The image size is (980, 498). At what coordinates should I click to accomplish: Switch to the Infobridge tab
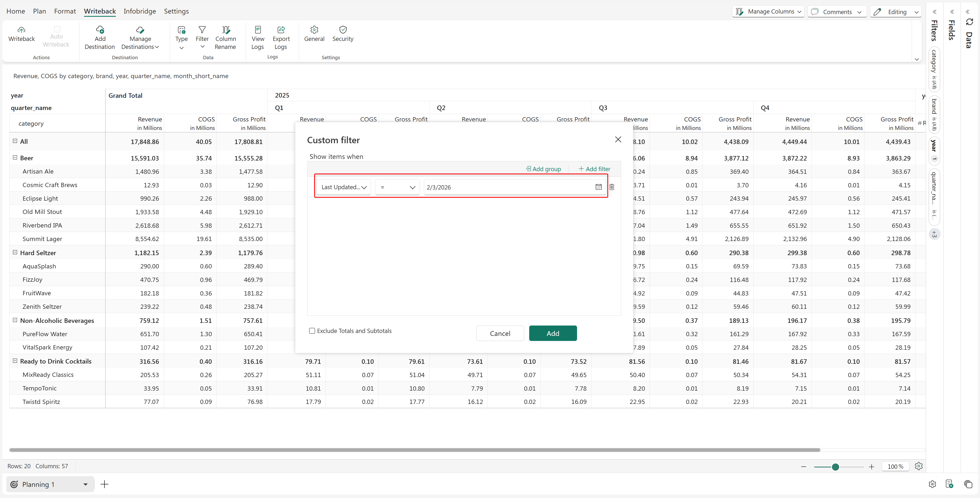pyautogui.click(x=140, y=11)
